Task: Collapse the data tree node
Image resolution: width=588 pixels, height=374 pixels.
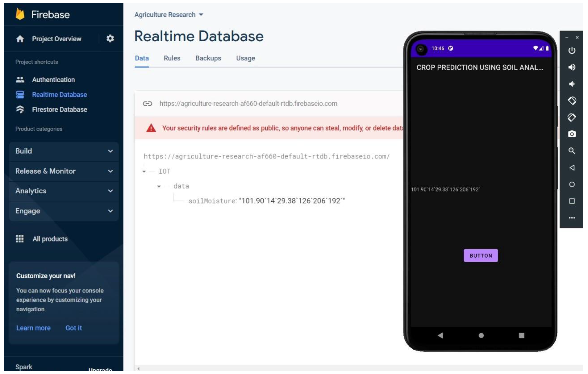Action: [159, 186]
